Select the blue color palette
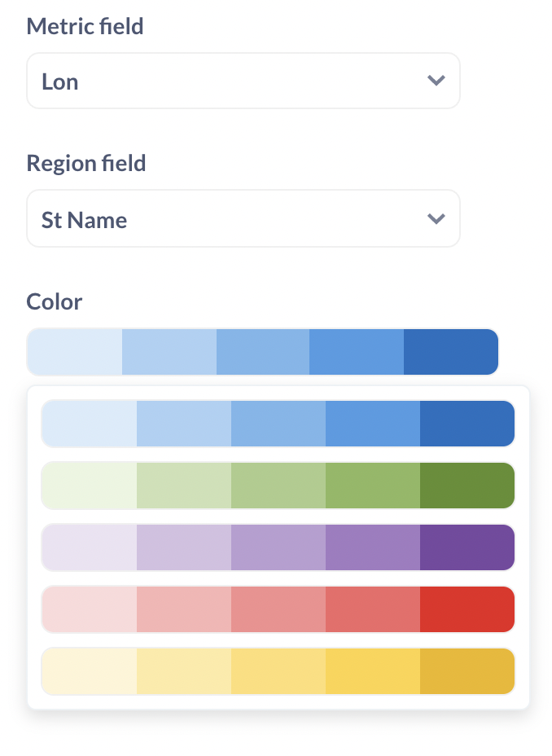This screenshot has height=756, width=552. click(x=278, y=424)
